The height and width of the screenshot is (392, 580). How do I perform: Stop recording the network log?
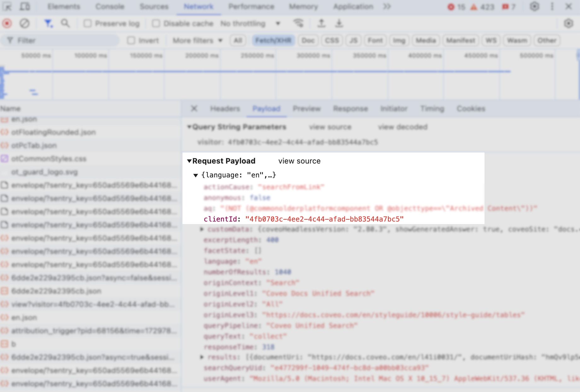(x=7, y=23)
